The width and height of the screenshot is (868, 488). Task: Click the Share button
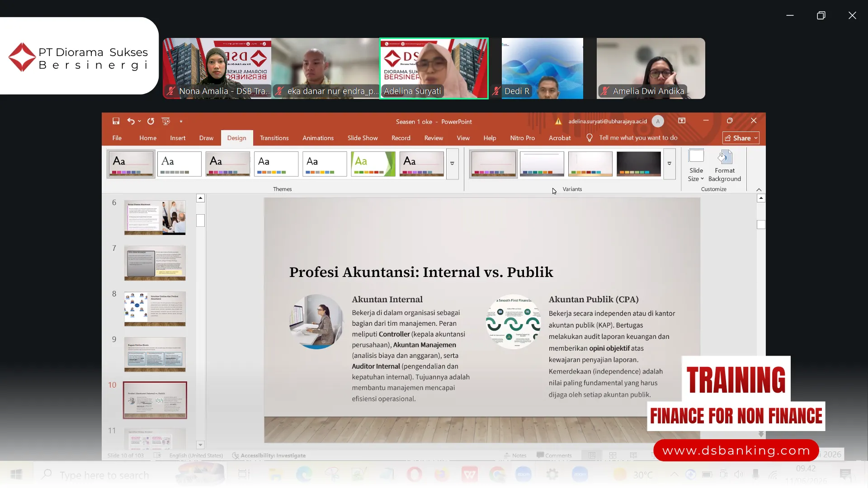[x=741, y=138]
